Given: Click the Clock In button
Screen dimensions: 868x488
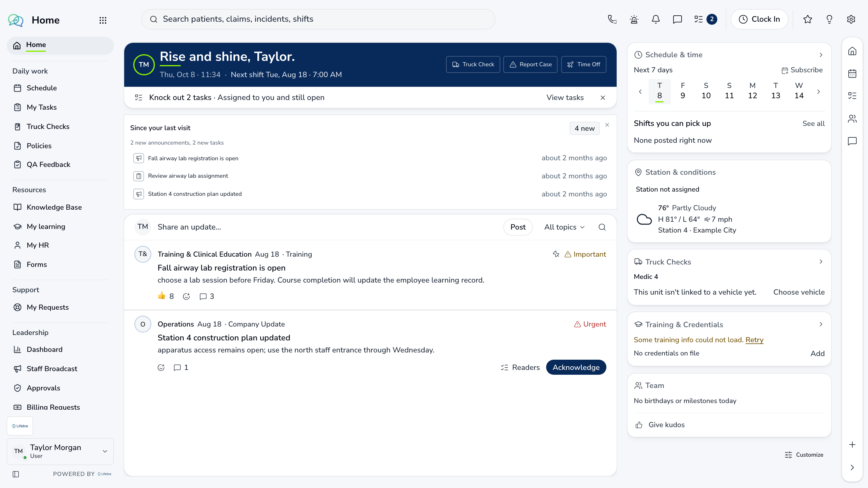Looking at the screenshot, I should 759,19.
